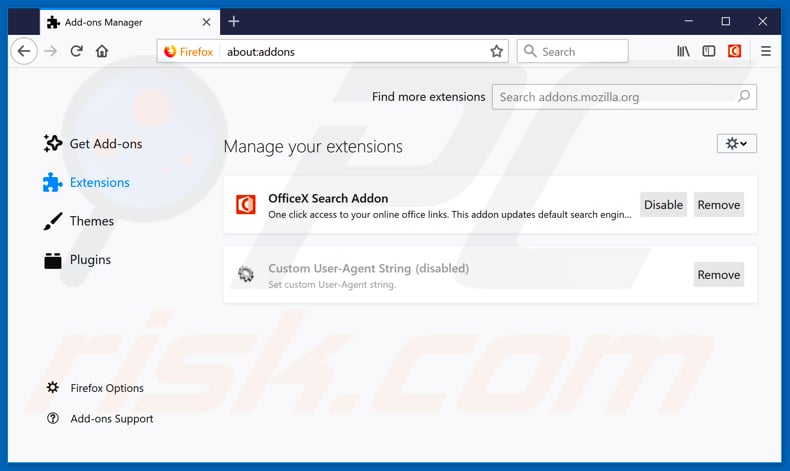
Task: Click the Extensions puzzle piece icon
Action: coord(52,182)
